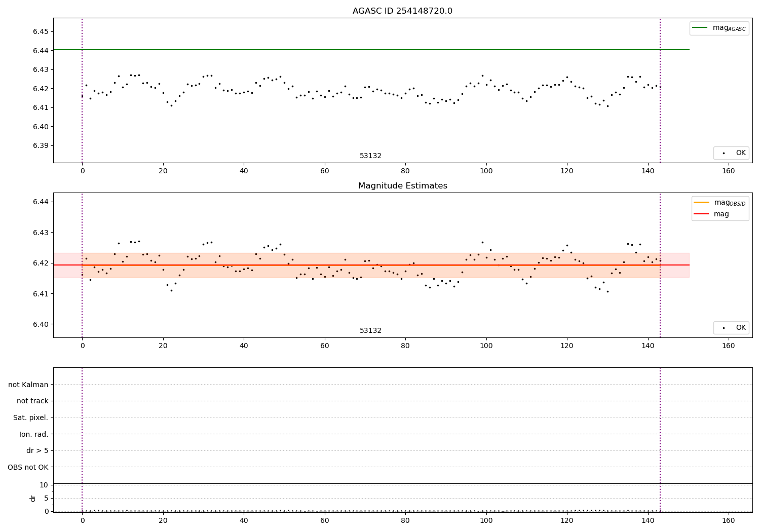
Task: Select the 6.40 y-tick in Magnitude Estimates plot
Action: (x=41, y=324)
